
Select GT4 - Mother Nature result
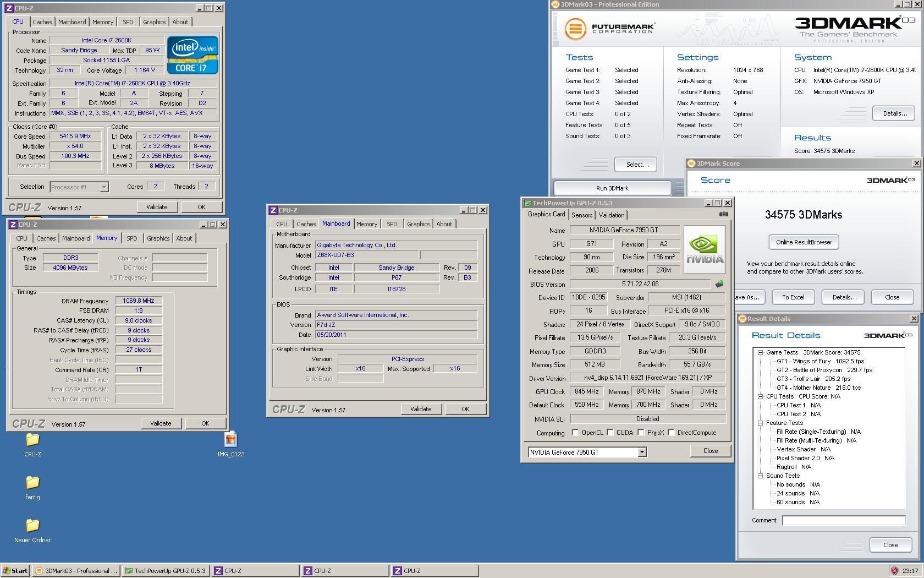tap(818, 388)
